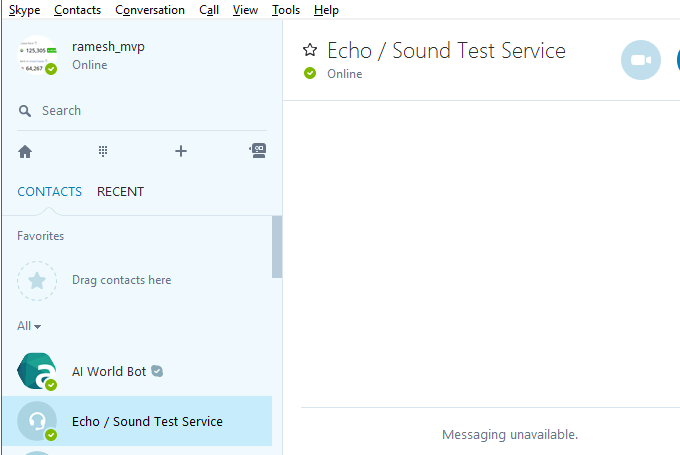Open the Home view icon
Screen dimensions: 680x455
click(25, 151)
